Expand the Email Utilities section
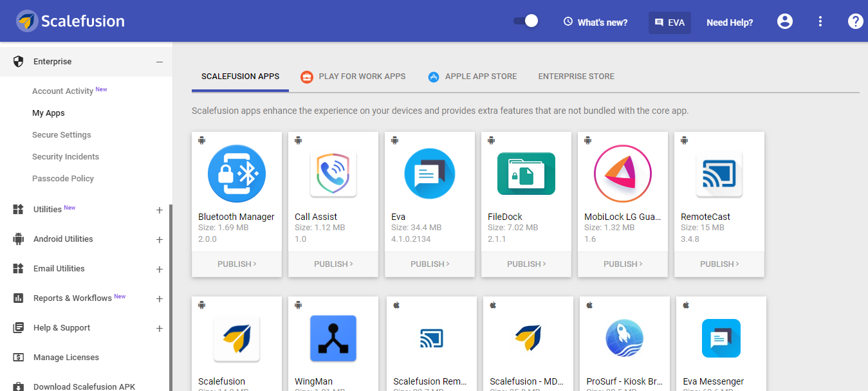 coord(160,269)
